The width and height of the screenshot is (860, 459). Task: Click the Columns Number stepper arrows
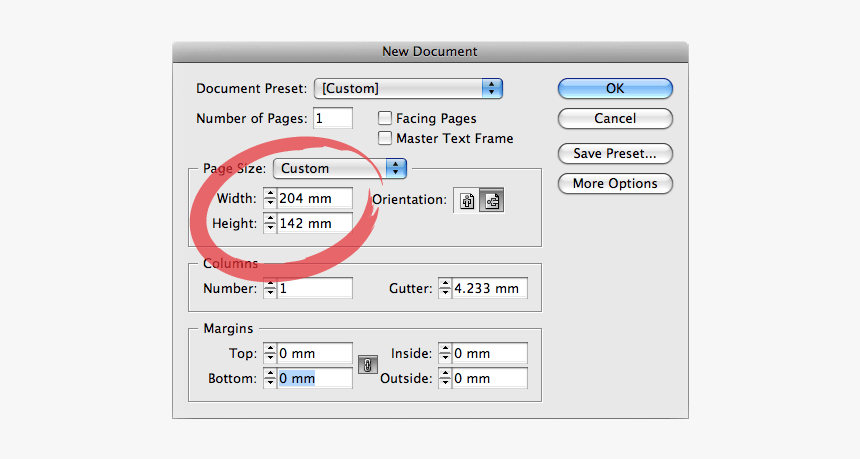click(270, 288)
